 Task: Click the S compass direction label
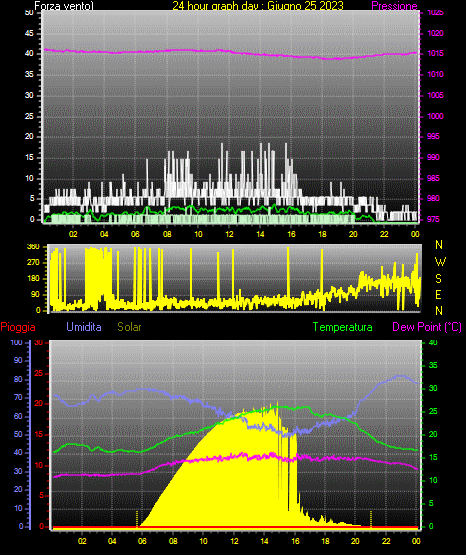(x=438, y=279)
